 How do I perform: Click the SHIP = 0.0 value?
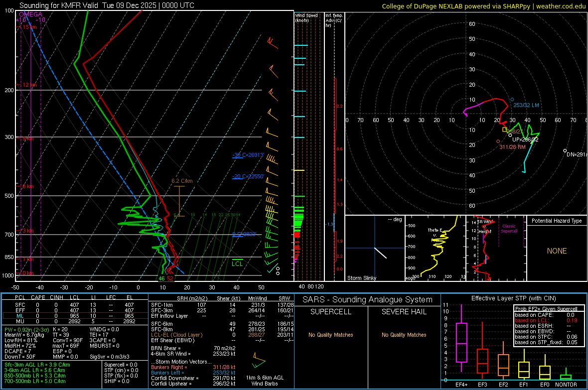click(117, 381)
